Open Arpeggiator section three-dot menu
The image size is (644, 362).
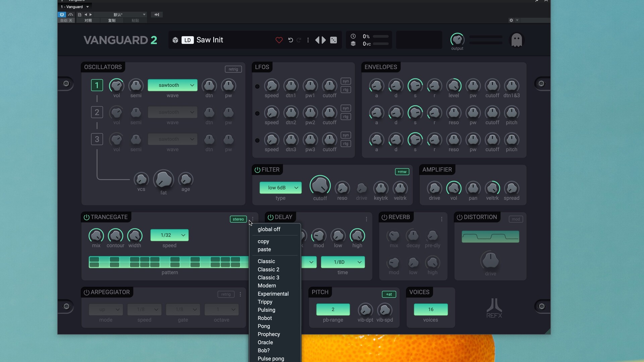click(240, 294)
